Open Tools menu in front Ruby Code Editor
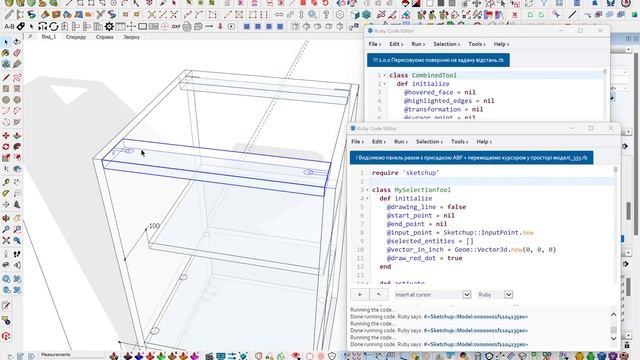This screenshot has height=360, width=640. [x=459, y=142]
